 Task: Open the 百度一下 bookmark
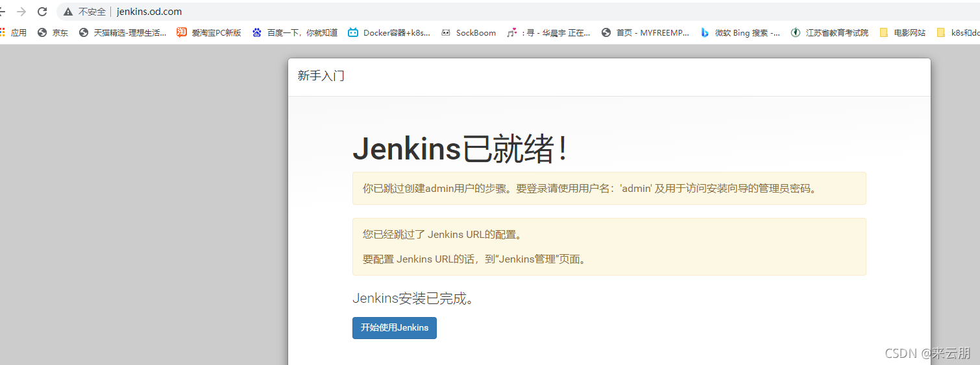tap(295, 32)
